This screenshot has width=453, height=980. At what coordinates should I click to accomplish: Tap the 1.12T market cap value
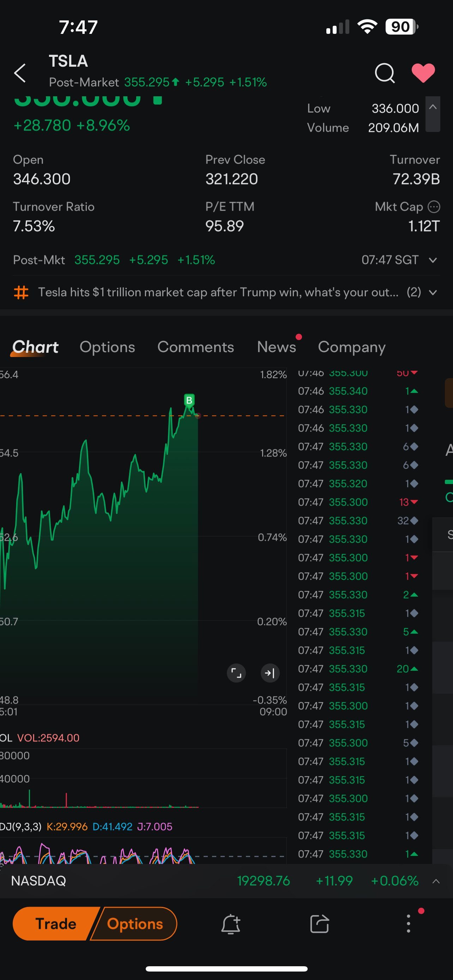[424, 226]
